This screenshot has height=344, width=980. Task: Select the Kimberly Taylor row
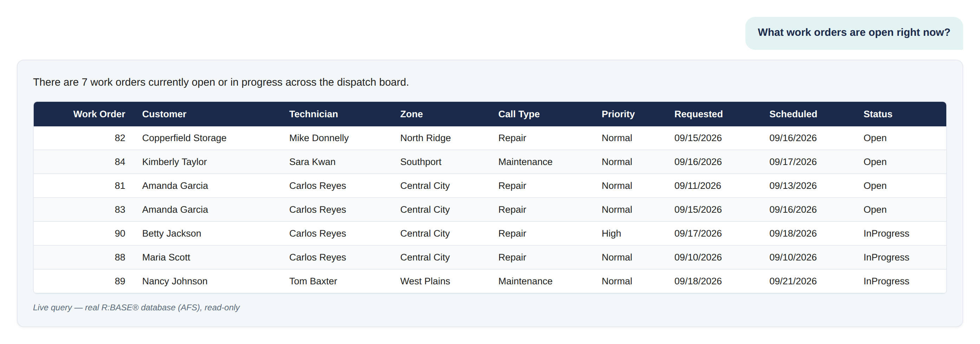[x=490, y=162]
